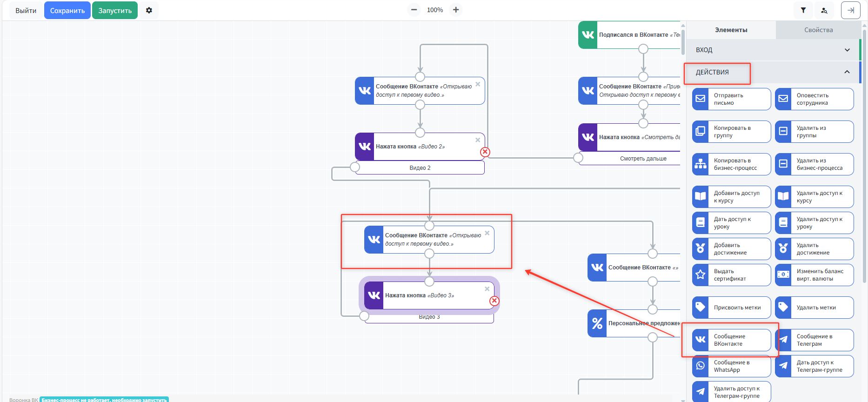
Task: Open the user search icon button
Action: coord(824,10)
